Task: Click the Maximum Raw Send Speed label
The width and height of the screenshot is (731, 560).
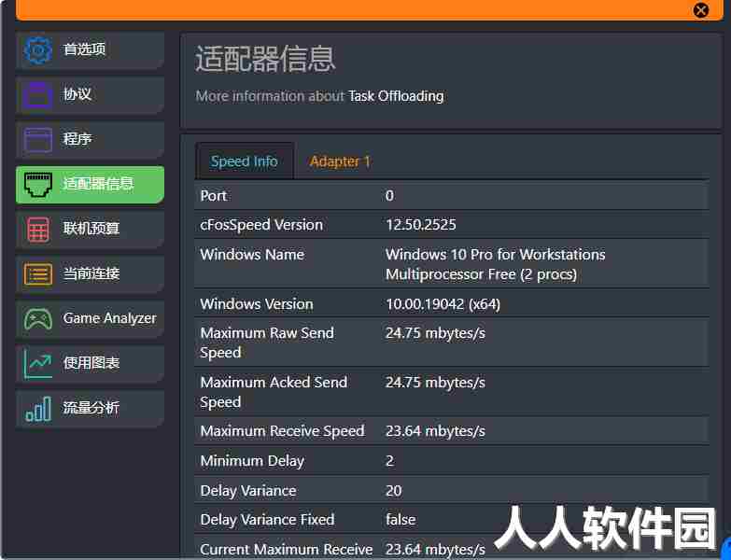Action: [267, 343]
